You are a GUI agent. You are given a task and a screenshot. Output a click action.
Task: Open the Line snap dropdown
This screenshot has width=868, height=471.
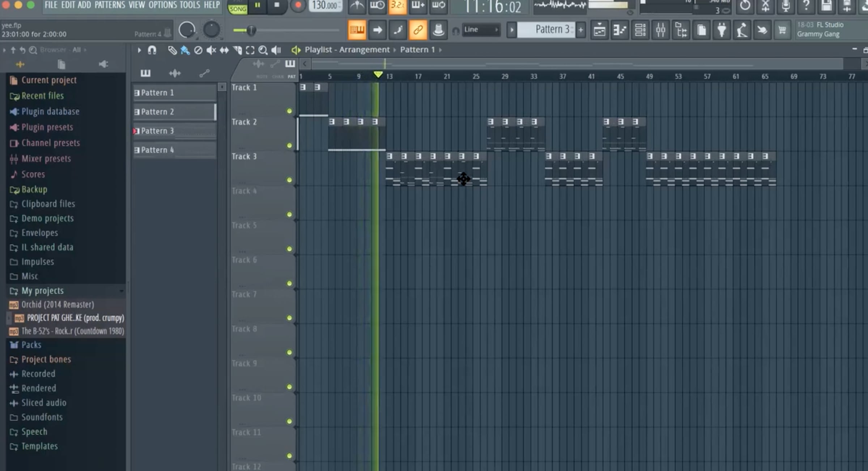[481, 30]
